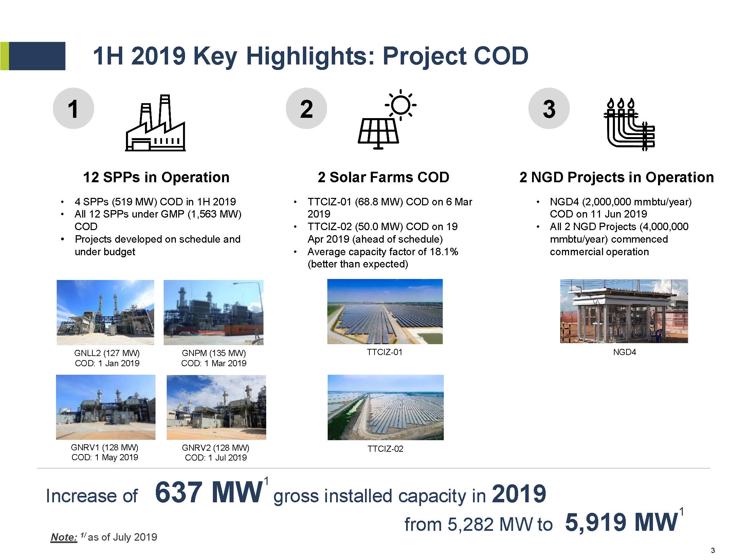Click bullet 'TTCIZ-02 (50.0 MW) COD on 19 Apr'
The image size is (747, 560).
click(x=383, y=233)
